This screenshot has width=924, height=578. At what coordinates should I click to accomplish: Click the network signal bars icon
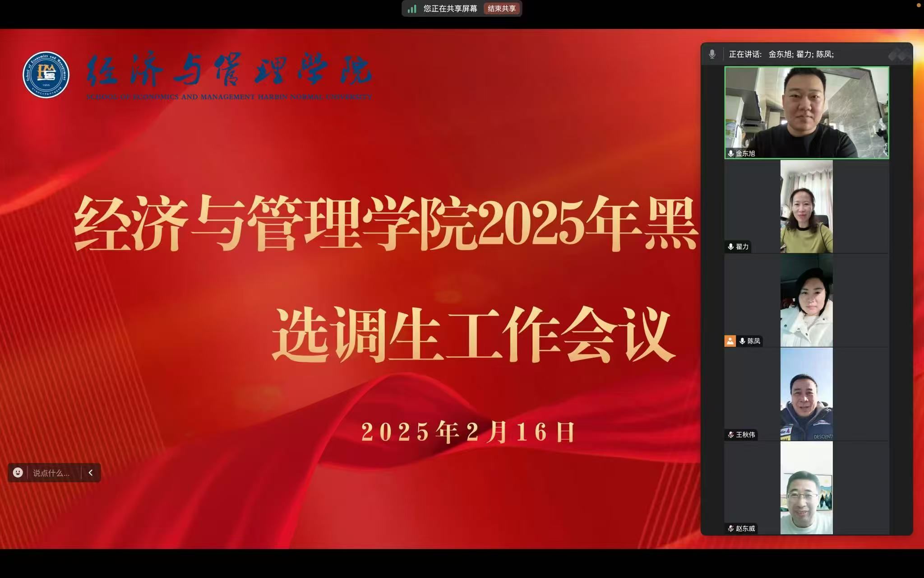tap(412, 9)
